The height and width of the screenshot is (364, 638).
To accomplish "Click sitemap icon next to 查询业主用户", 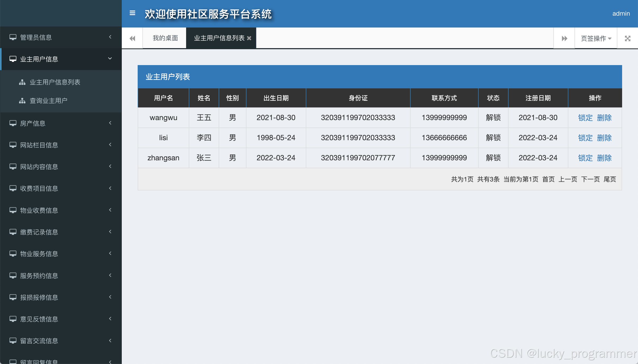I will click(22, 101).
